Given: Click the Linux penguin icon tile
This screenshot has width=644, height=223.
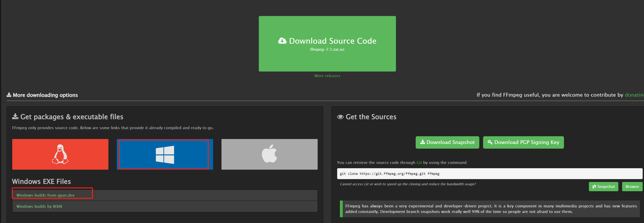Looking at the screenshot, I should tap(60, 154).
